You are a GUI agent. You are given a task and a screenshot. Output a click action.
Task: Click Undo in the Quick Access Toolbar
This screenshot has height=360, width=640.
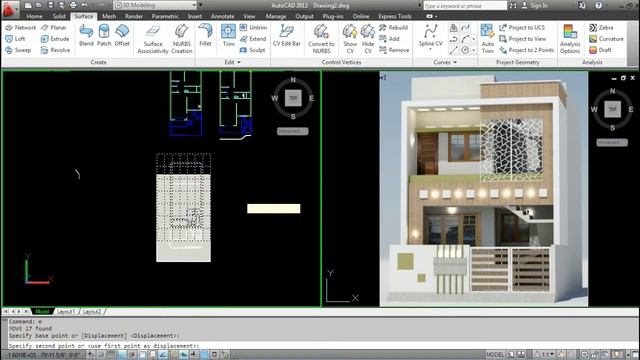click(84, 5)
